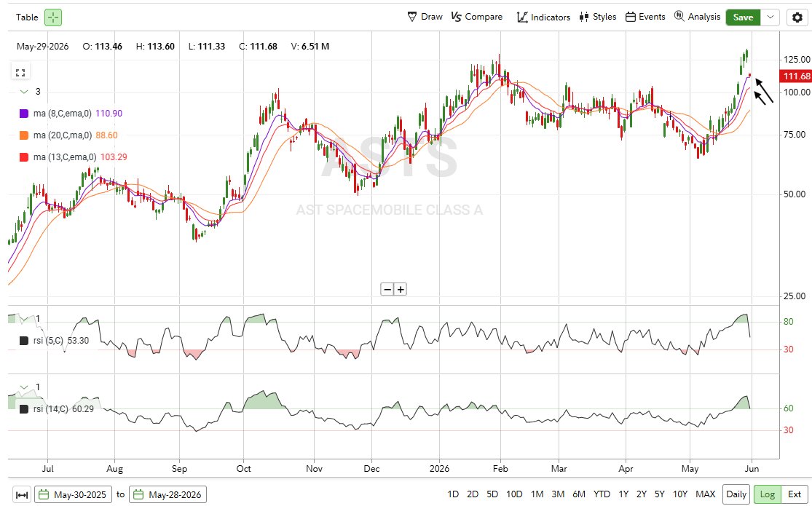Toggle fullscreen chart icon
Image resolution: width=812 pixels, height=506 pixels.
(20, 73)
